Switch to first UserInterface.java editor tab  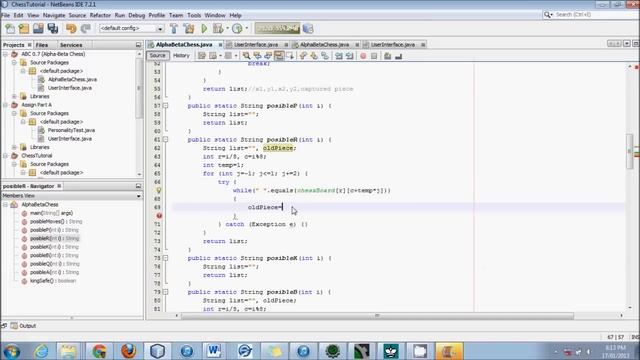click(256, 44)
